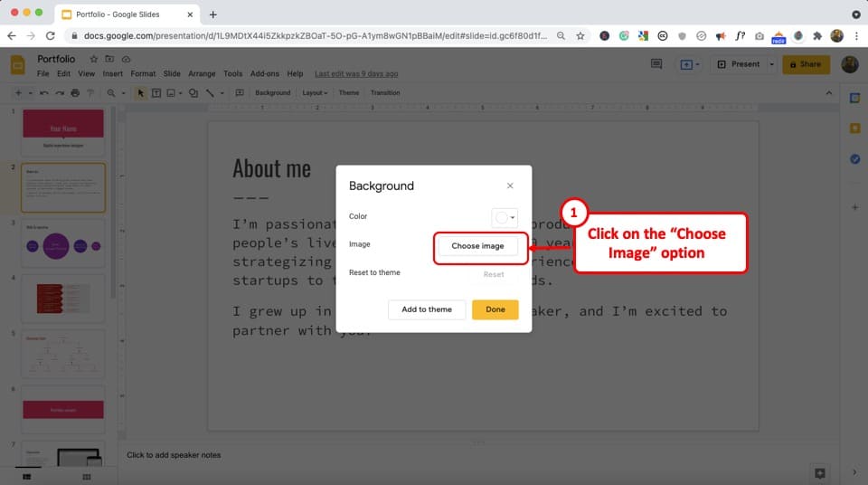The image size is (868, 485).
Task: Select slide 1 thumbnail Your Name
Action: [63, 132]
